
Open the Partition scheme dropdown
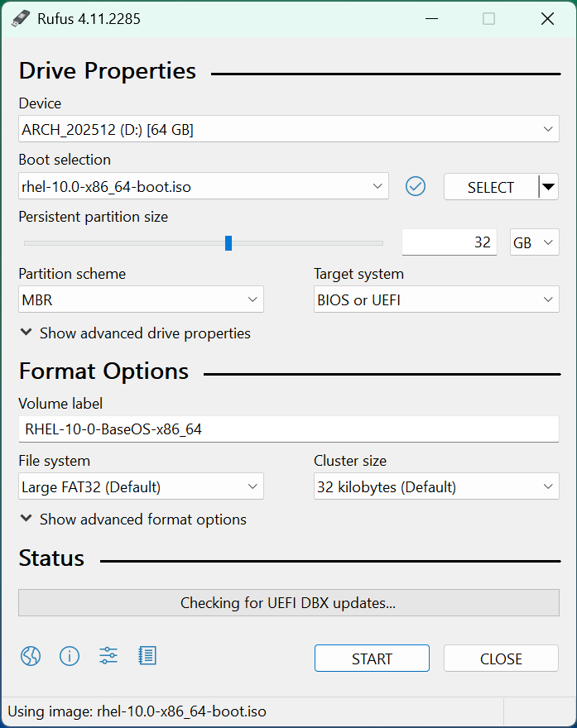click(x=141, y=300)
